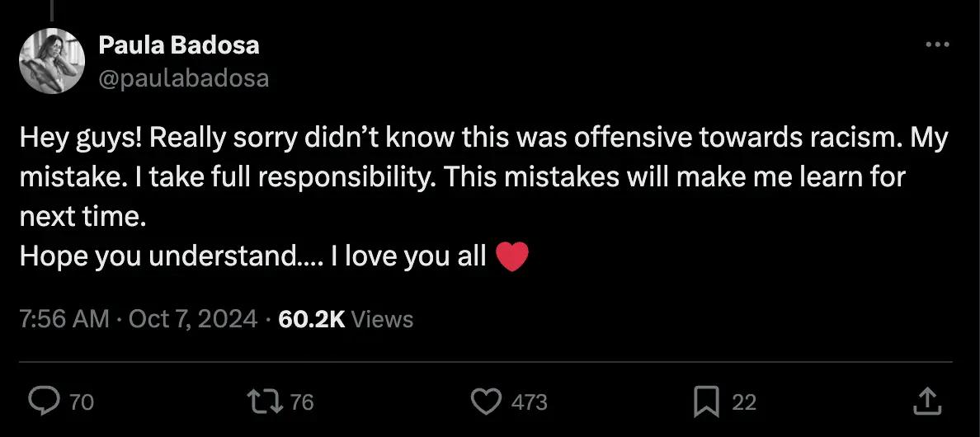This screenshot has width=980, height=437.
Task: Open the Paula Badosa display name link
Action: tap(179, 45)
